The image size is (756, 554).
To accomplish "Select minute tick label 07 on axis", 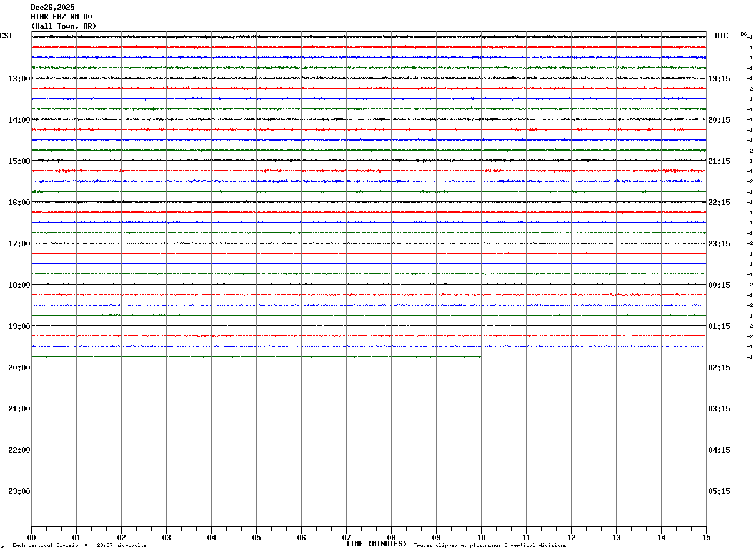I will pos(346,538).
